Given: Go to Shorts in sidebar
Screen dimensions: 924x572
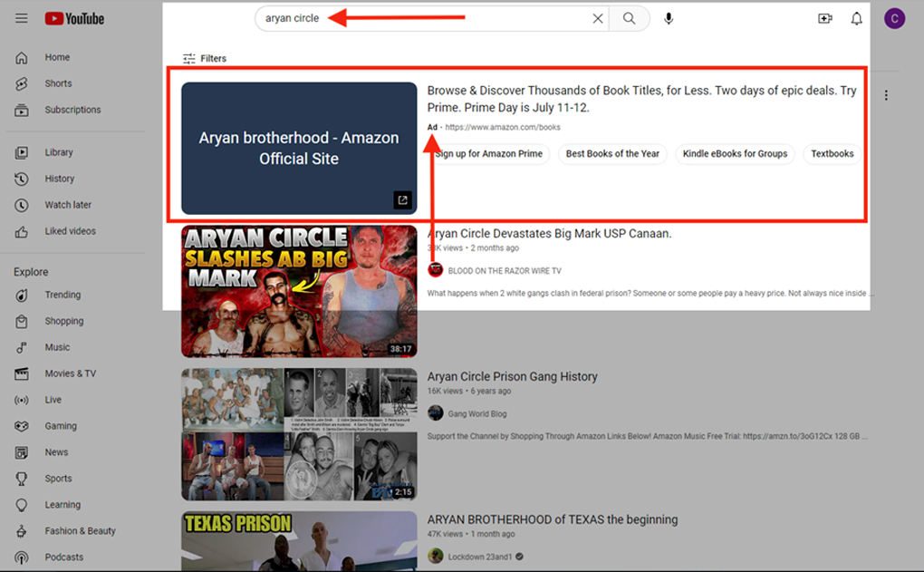Looking at the screenshot, I should [x=58, y=83].
